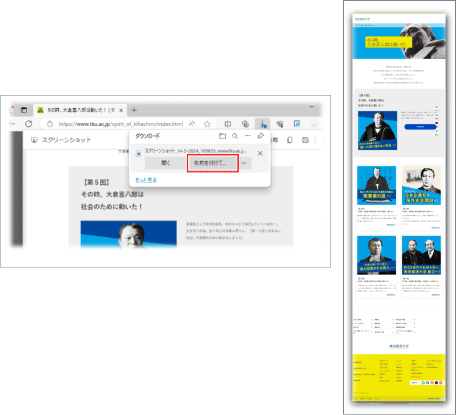The width and height of the screenshot is (456, 415).
Task: Click the browser refresh icon
Action: pos(29,124)
